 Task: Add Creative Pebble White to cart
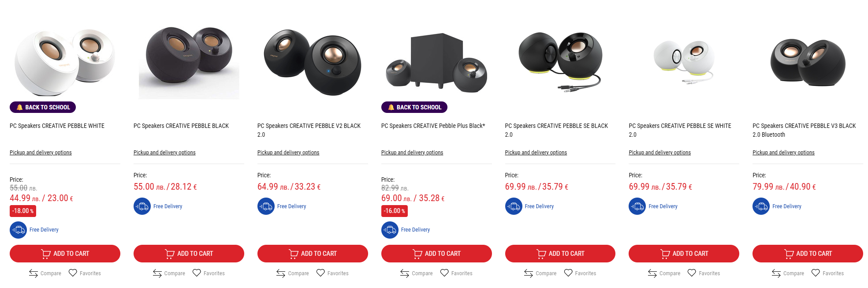pyautogui.click(x=65, y=254)
